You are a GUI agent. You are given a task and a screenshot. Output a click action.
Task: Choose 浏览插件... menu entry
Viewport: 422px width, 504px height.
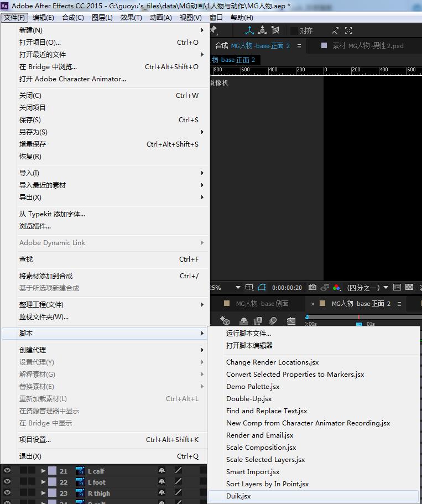(106, 226)
